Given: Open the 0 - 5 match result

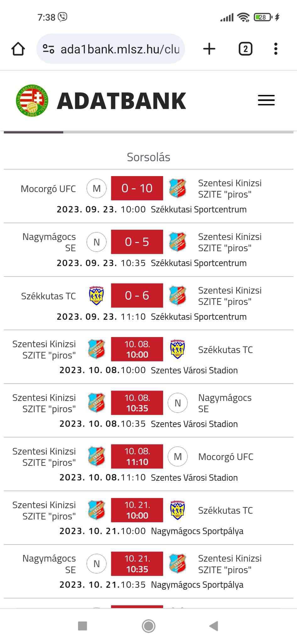Looking at the screenshot, I should tap(137, 242).
